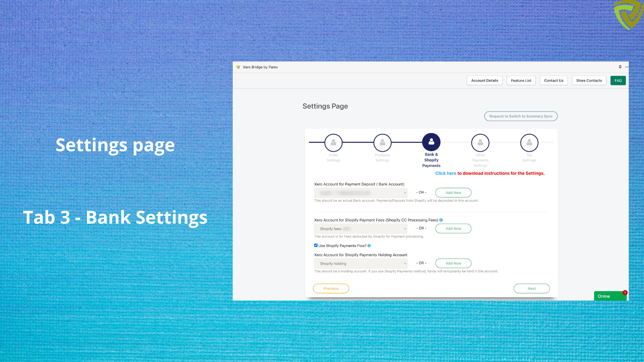Click the 'Settings Page' heading
644x362 pixels.
coord(325,106)
